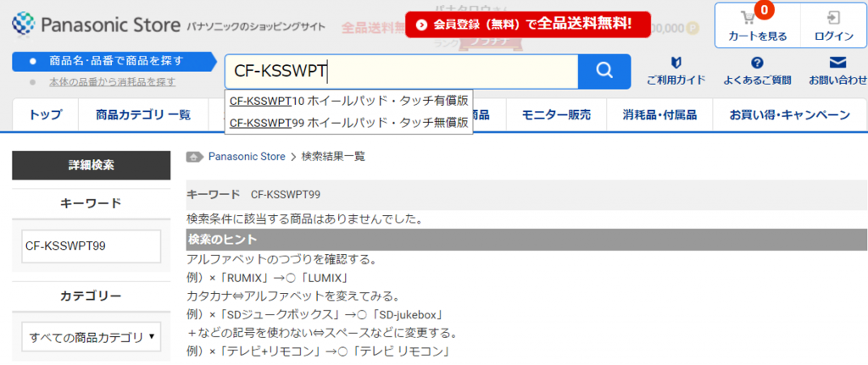Image resolution: width=868 pixels, height=365 pixels.
Task: Open the トップ navigation tab
Action: 46,115
